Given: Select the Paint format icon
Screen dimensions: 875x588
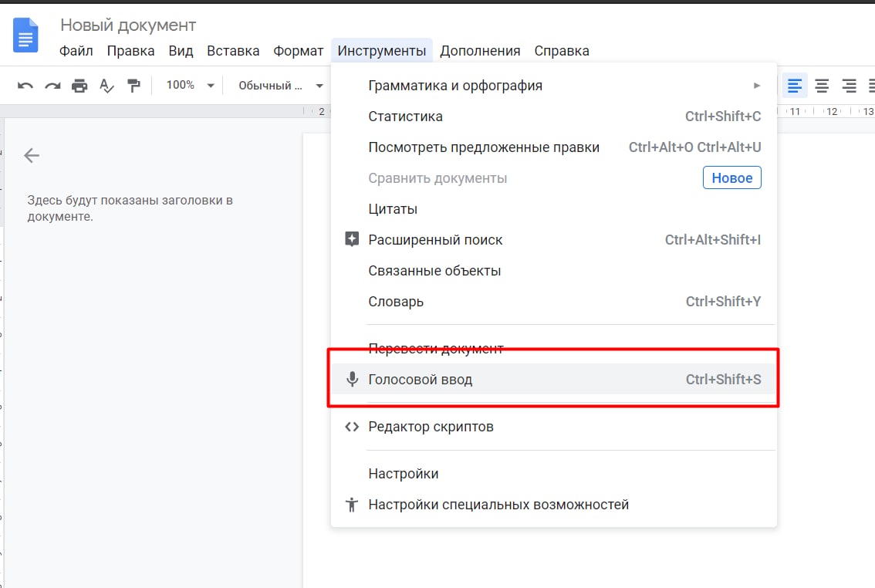Looking at the screenshot, I should coord(133,86).
